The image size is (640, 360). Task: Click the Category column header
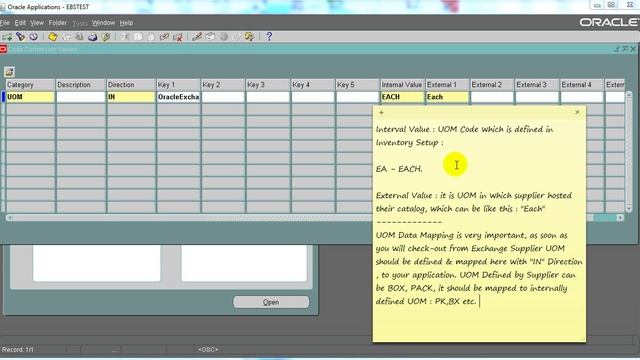(30, 85)
